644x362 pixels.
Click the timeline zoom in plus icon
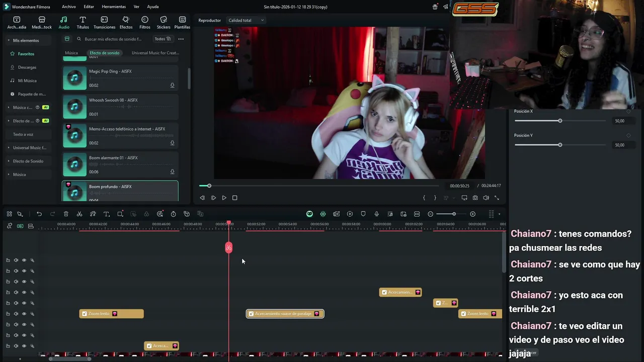pyautogui.click(x=472, y=214)
